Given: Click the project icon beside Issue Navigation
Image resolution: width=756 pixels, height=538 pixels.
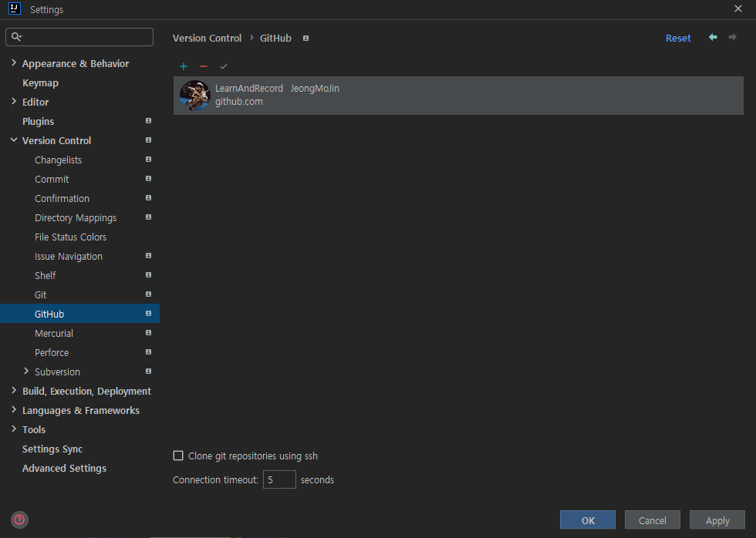Looking at the screenshot, I should (x=148, y=256).
